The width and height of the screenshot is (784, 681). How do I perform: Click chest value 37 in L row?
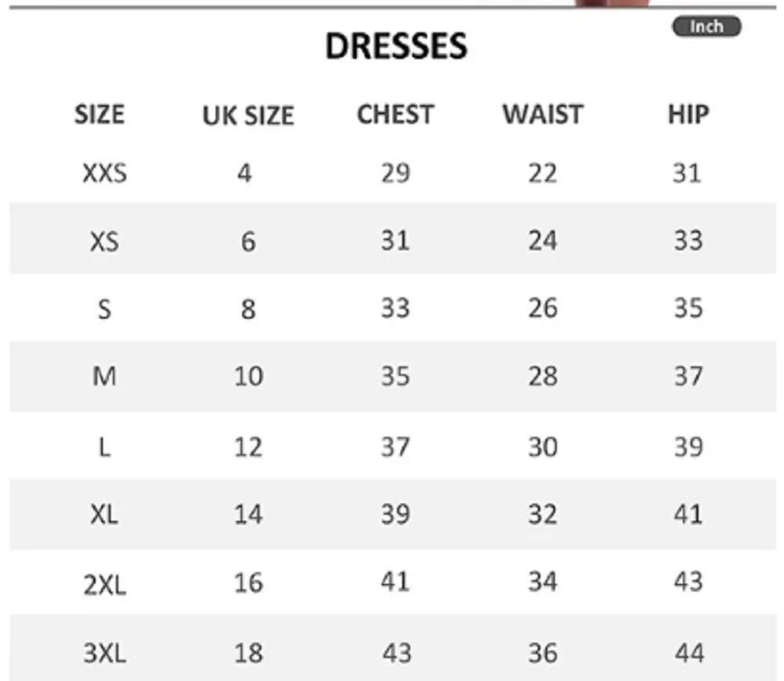395,446
